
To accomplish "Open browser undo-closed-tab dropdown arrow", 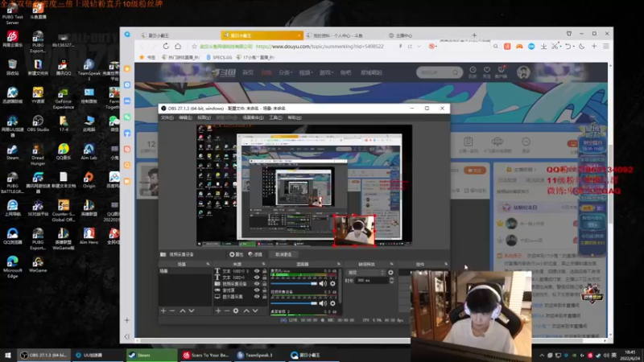I will (574, 47).
